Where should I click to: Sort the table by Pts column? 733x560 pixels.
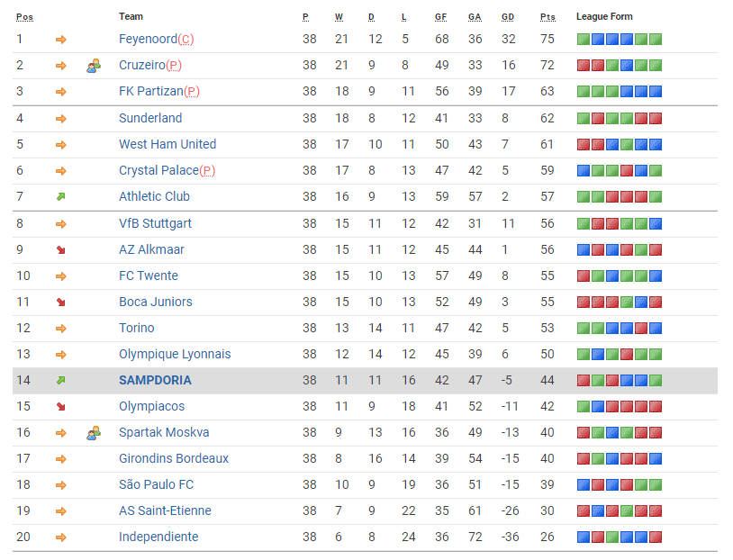point(547,17)
